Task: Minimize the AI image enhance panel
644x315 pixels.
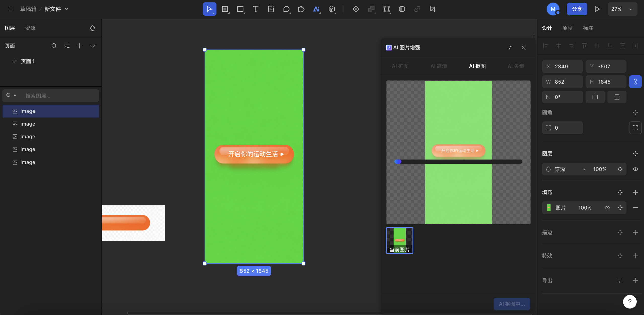Action: (510, 48)
